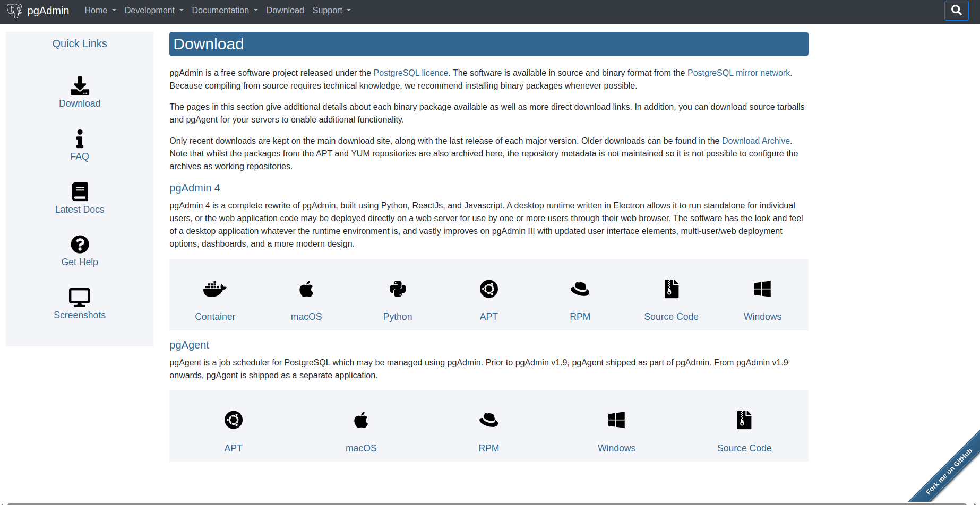Click the APT label under pgAgent

coord(234,448)
